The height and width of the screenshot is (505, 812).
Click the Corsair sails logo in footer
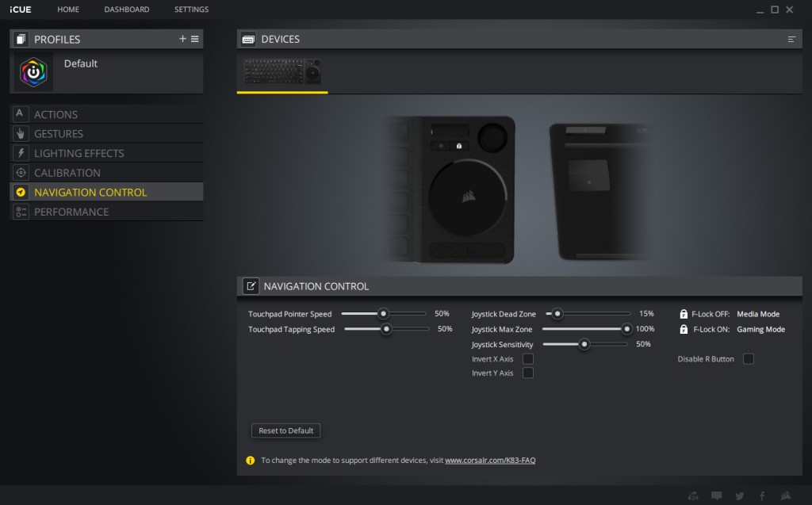tap(786, 495)
